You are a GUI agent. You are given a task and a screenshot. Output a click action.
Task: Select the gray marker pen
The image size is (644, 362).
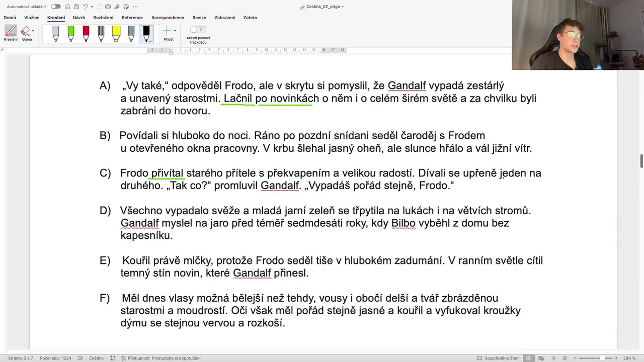131,34
